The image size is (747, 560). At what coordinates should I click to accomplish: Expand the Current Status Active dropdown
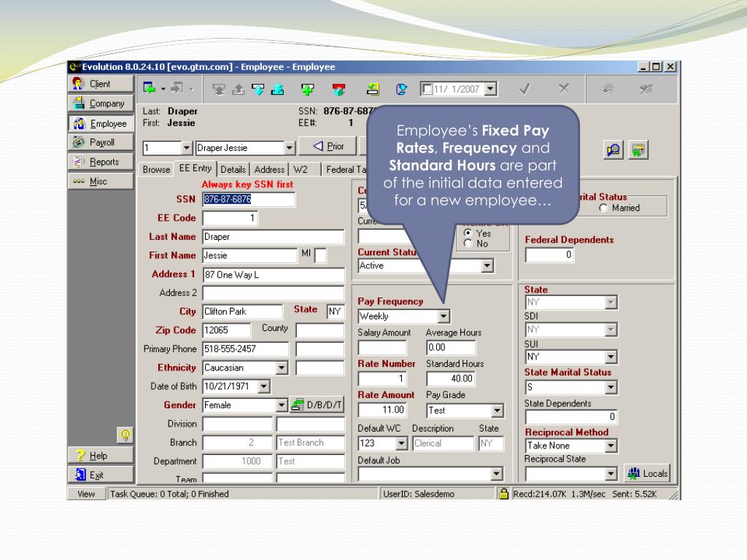pyautogui.click(x=487, y=265)
